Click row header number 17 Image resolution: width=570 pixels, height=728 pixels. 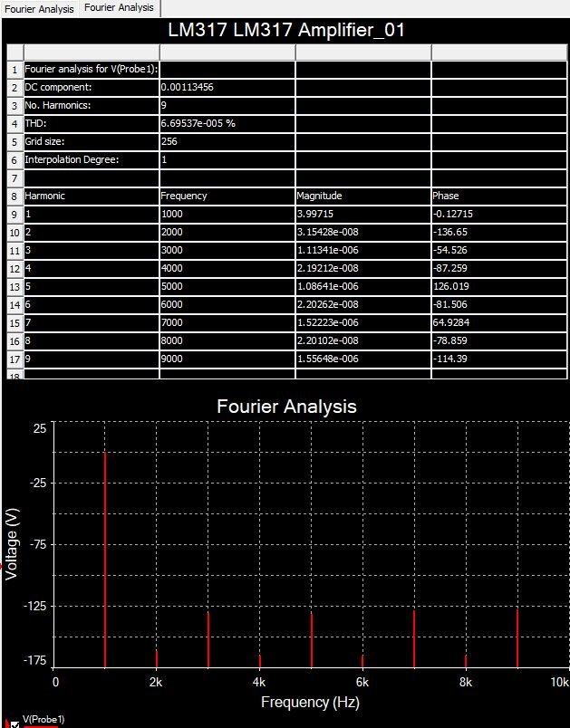click(14, 359)
